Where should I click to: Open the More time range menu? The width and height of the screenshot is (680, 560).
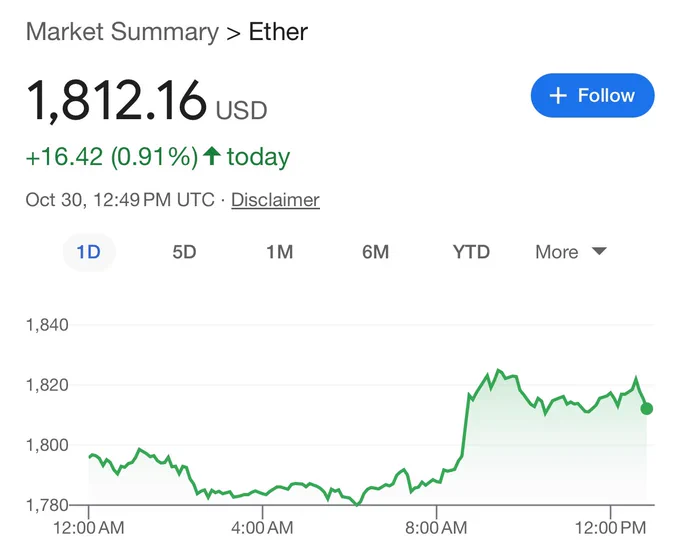point(571,252)
